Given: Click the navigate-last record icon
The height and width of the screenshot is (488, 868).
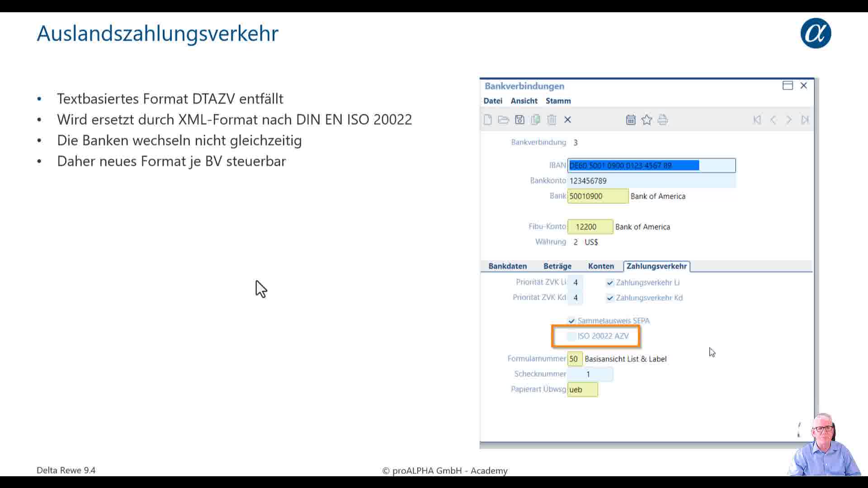Looking at the screenshot, I should click(x=805, y=120).
